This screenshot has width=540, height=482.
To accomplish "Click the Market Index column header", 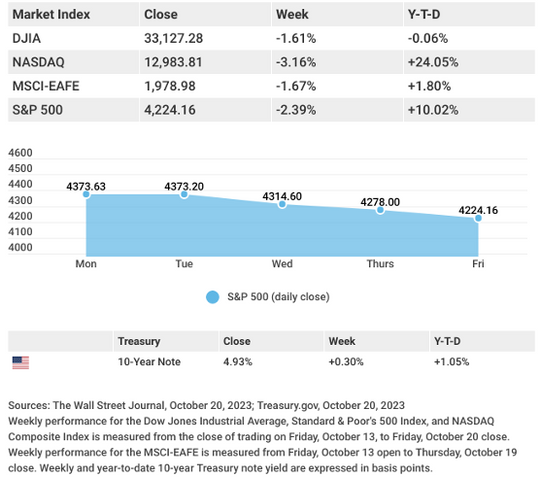I will coord(51,14).
